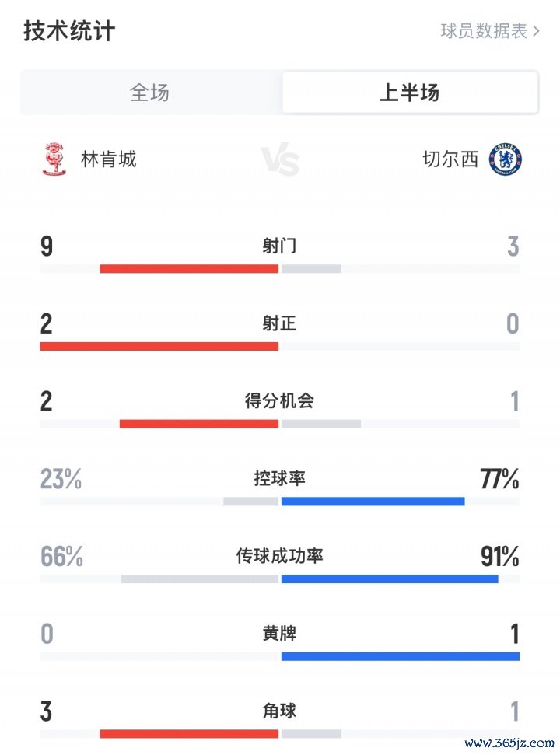Click the VS emblem between teams
The width and height of the screenshot is (560, 755).
click(x=280, y=159)
